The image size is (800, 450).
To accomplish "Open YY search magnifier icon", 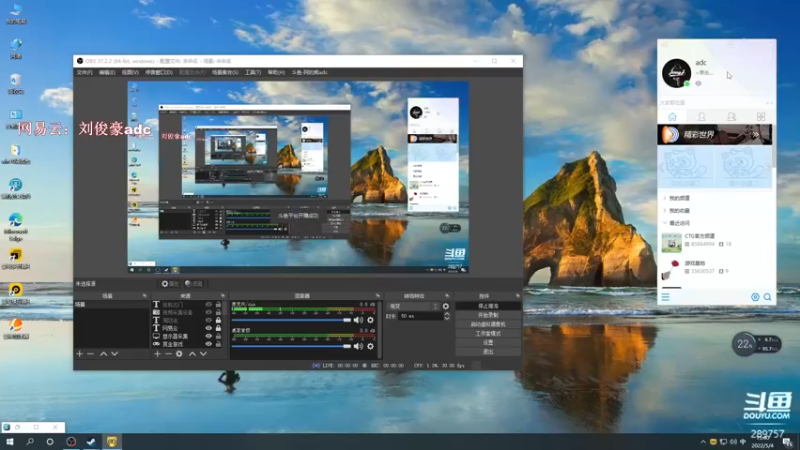I will [x=767, y=297].
